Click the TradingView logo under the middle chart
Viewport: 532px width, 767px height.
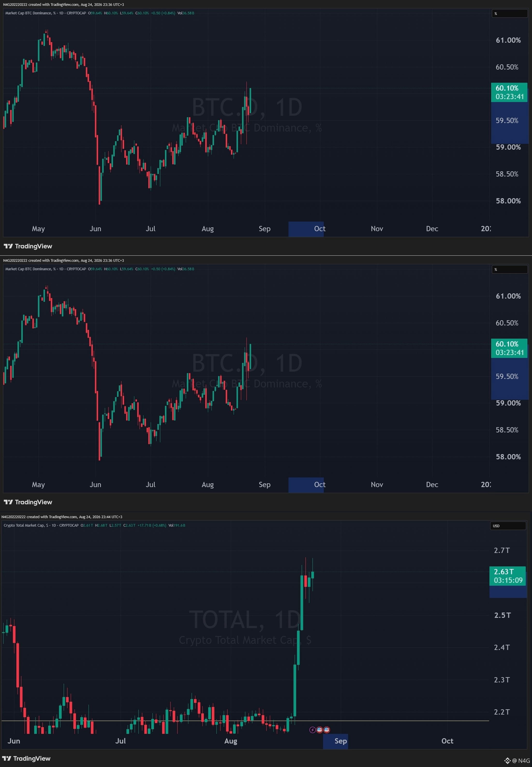(x=28, y=502)
